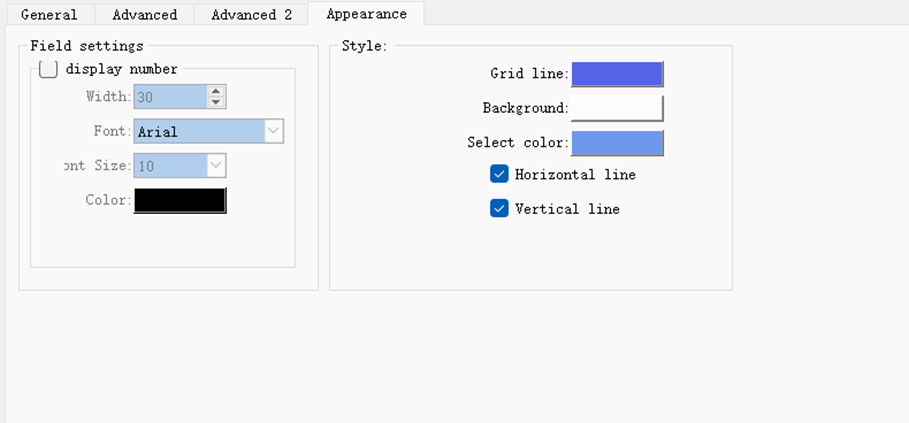
Task: Select the Appearance tab
Action: coord(366,14)
